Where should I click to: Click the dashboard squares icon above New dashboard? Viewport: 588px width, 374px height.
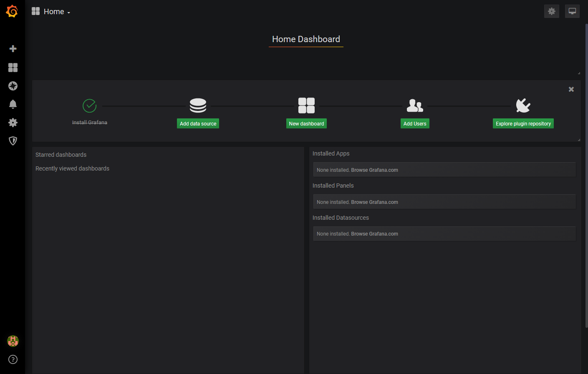[307, 105]
